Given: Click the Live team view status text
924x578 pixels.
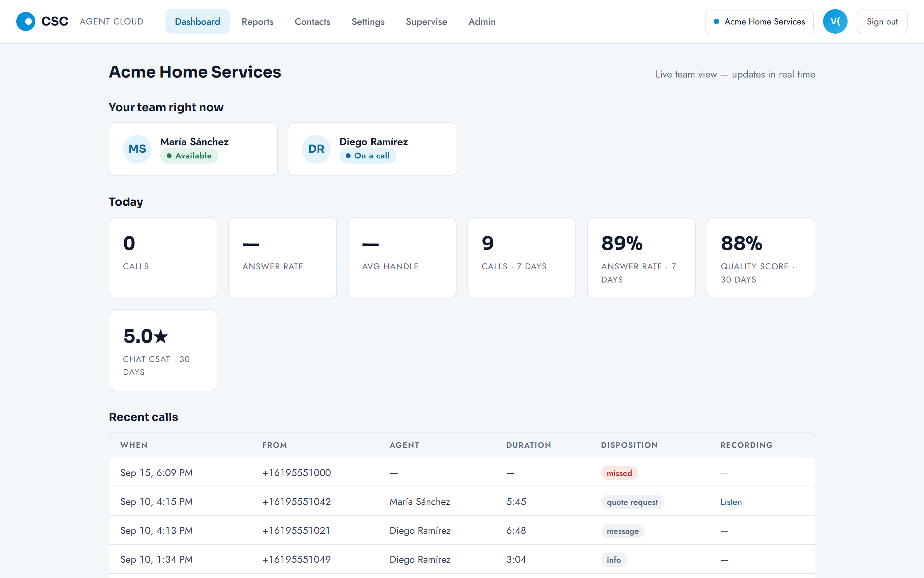Looking at the screenshot, I should (x=735, y=74).
